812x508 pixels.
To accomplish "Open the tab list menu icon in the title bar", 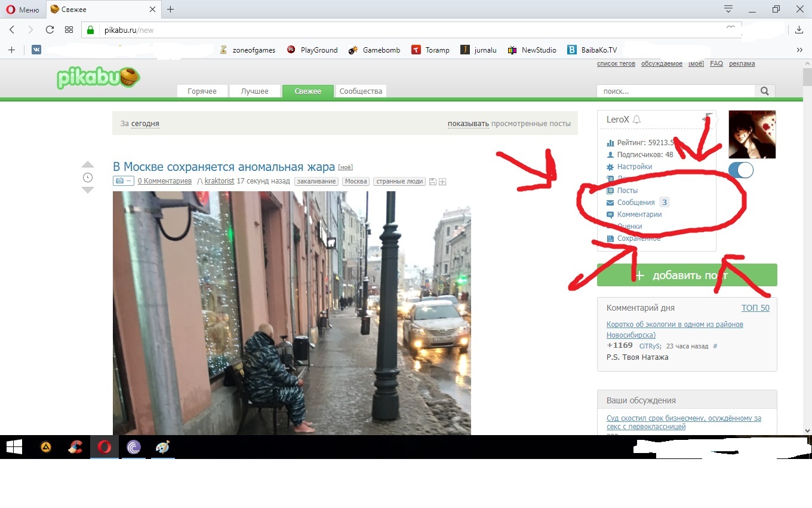I will (x=728, y=9).
